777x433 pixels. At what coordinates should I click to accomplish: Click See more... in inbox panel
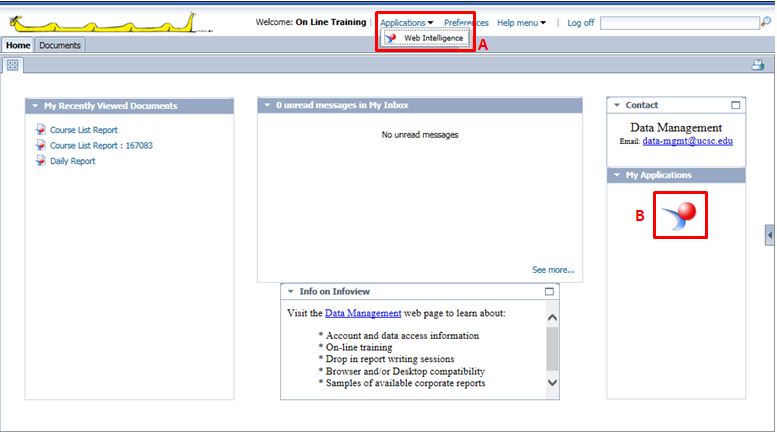pos(553,270)
